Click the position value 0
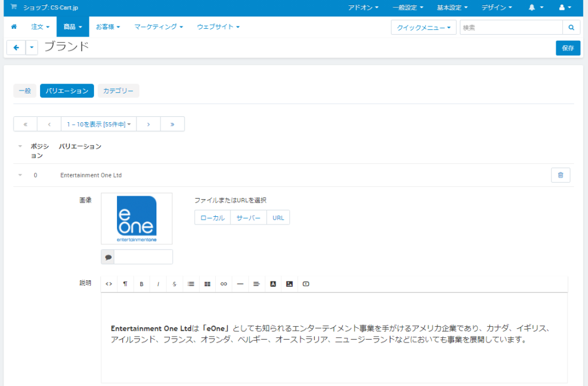The image size is (588, 386). 36,175
